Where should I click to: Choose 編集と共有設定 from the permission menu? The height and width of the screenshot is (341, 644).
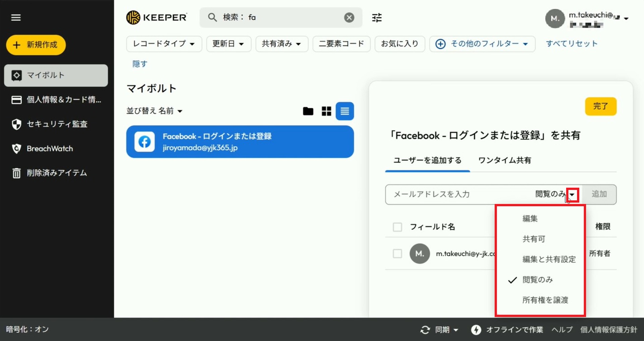tap(549, 259)
